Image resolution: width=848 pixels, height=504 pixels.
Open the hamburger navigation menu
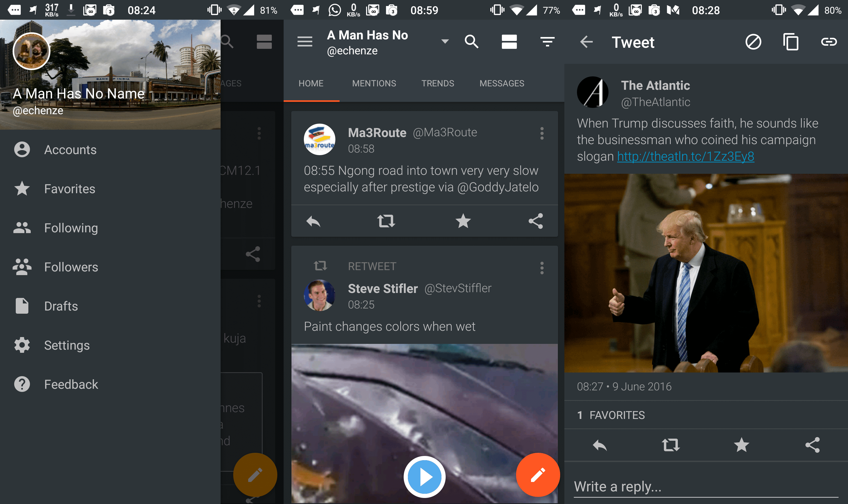(305, 42)
